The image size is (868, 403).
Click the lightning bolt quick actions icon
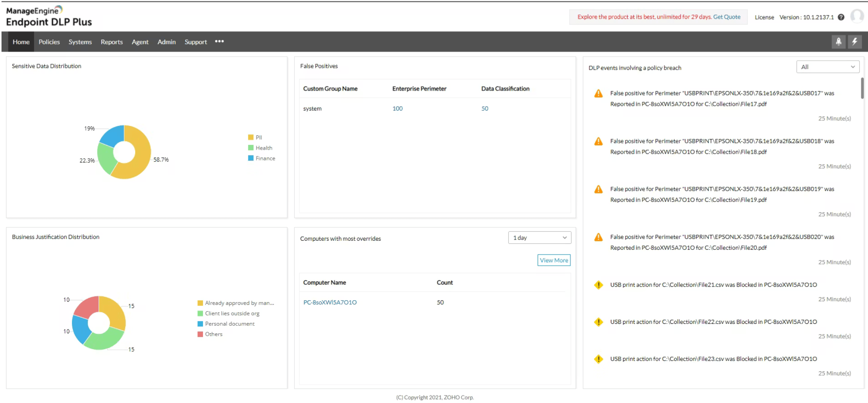[x=855, y=42]
